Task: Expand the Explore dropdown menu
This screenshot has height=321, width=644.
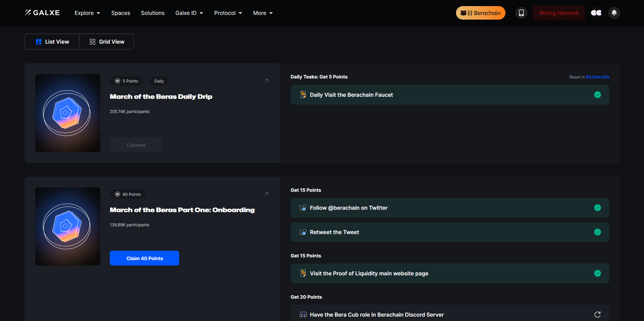Action: point(87,13)
